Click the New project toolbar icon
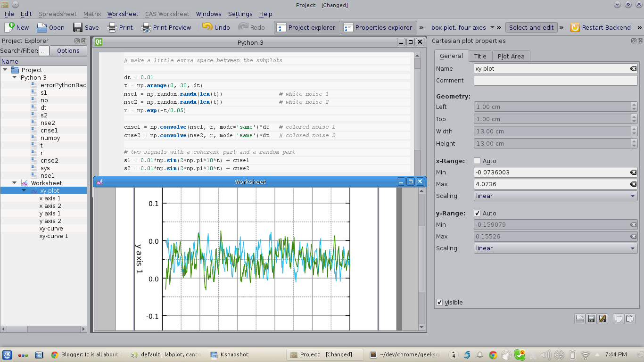Viewport: 644px width, 362px height. [x=10, y=27]
